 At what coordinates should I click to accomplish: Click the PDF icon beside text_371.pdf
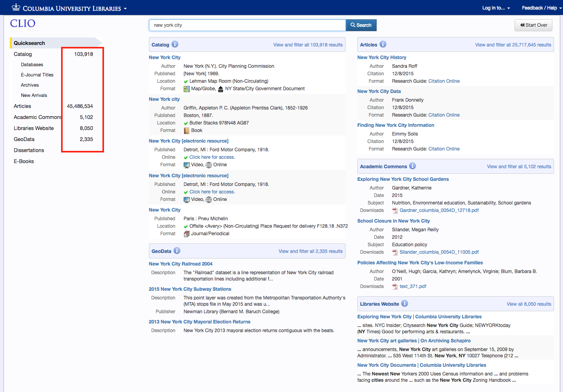(395, 287)
